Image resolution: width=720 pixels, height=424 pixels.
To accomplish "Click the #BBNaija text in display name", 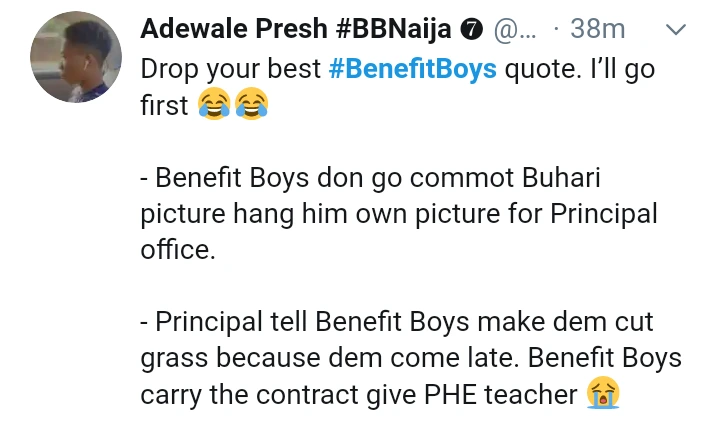I will (x=393, y=29).
